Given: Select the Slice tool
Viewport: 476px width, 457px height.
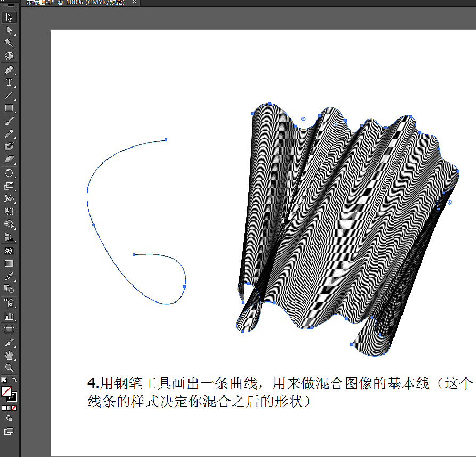Looking at the screenshot, I should coord(9,343).
